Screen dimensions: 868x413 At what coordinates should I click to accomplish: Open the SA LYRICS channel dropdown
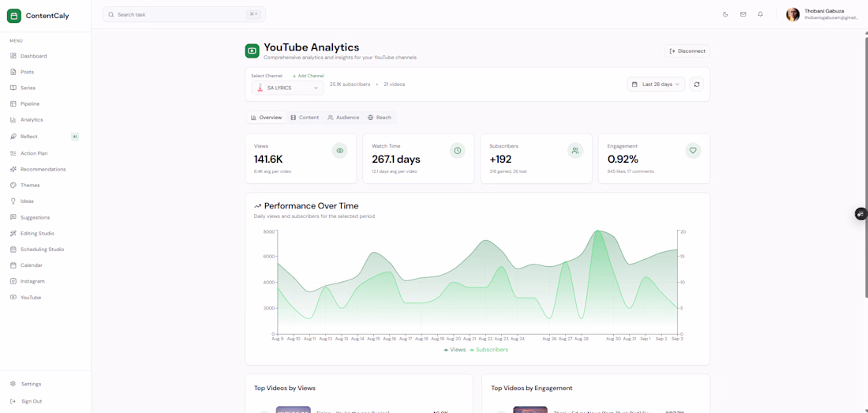287,88
